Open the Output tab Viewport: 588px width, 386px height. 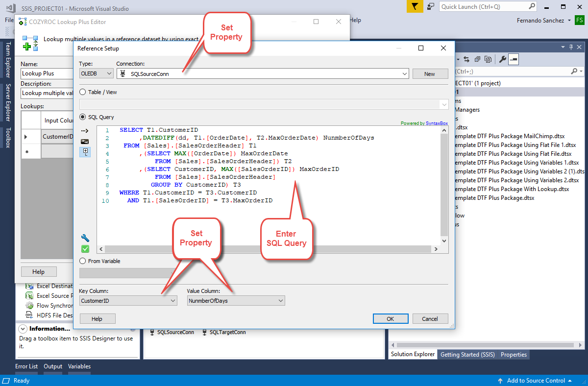point(53,366)
